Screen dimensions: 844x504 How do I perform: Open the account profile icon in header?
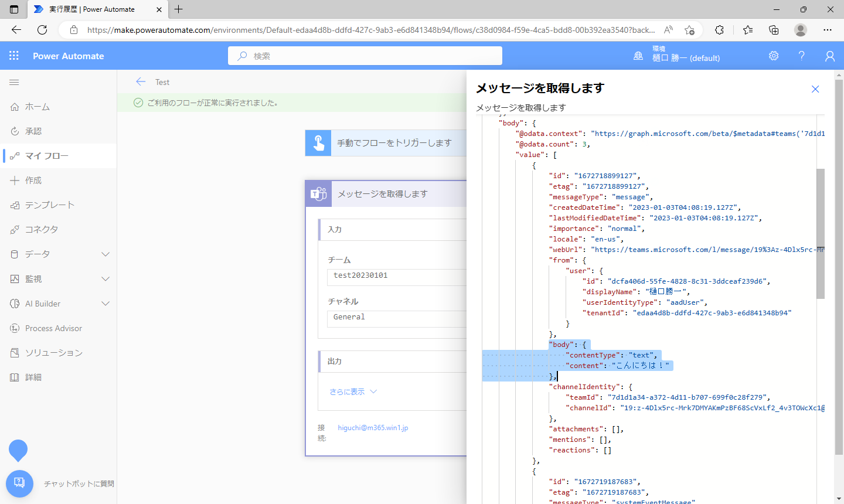point(829,56)
